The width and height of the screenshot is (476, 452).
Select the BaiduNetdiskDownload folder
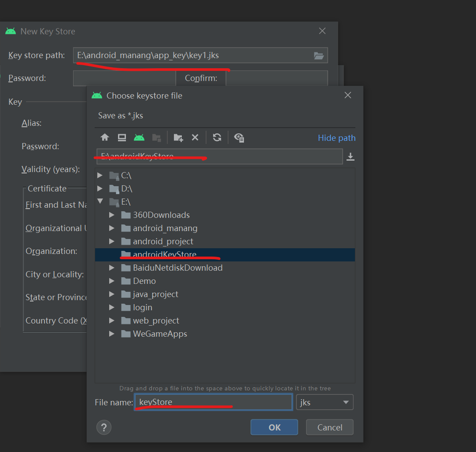click(177, 267)
